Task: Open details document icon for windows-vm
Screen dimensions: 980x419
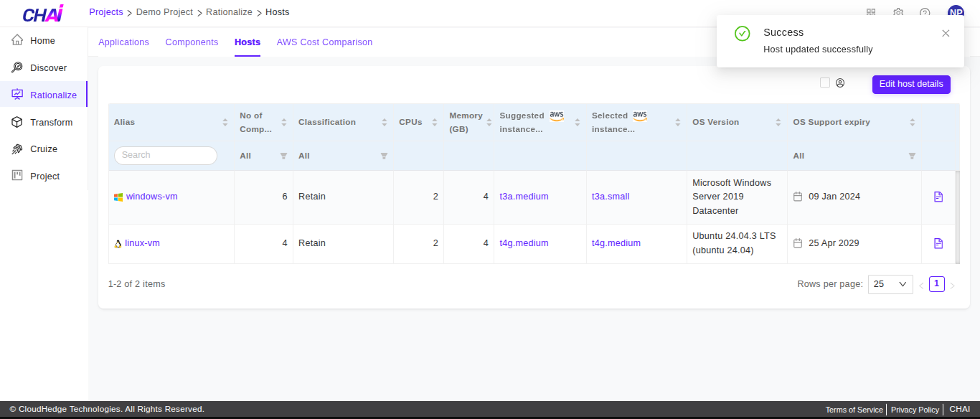Action: (x=938, y=197)
